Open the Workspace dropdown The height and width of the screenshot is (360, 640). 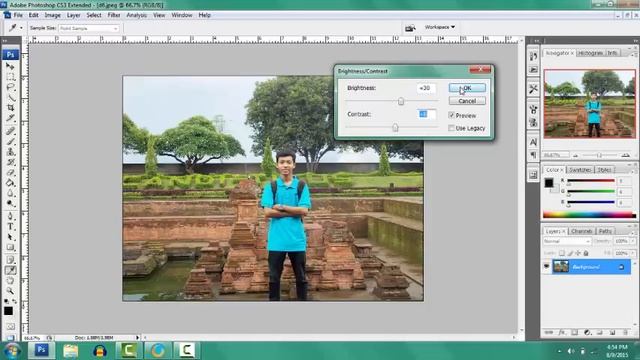(x=440, y=27)
